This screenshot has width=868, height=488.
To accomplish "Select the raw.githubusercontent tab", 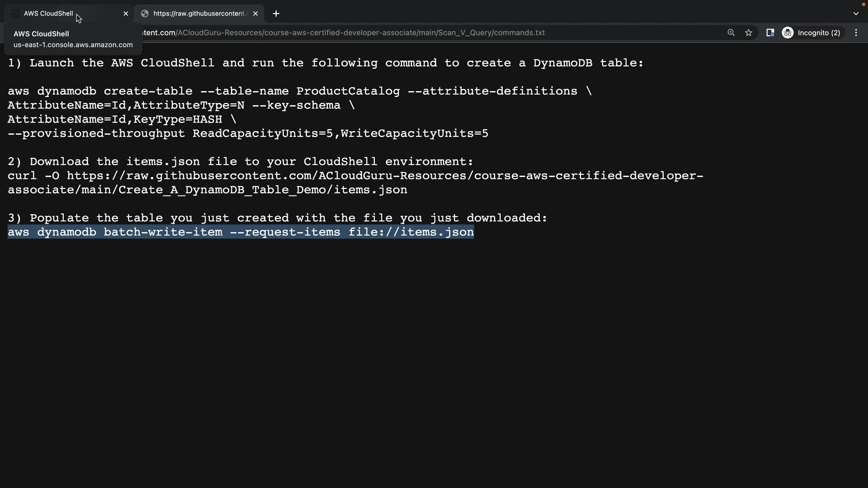I will click(x=199, y=14).
